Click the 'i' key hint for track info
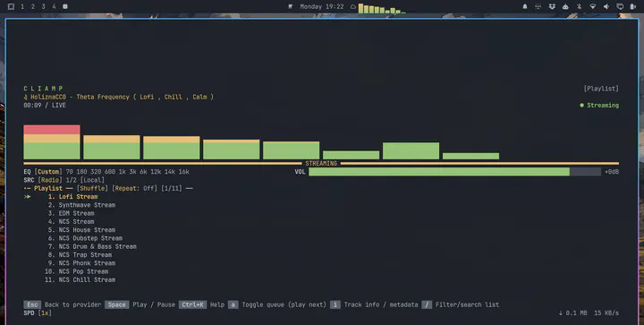 tap(335, 305)
